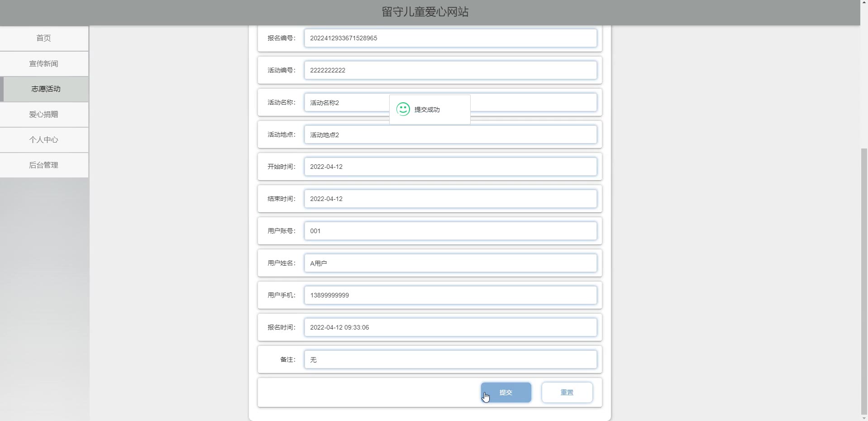Click the 用户账号: label
Viewport: 868px width, 421px height.
point(281,231)
